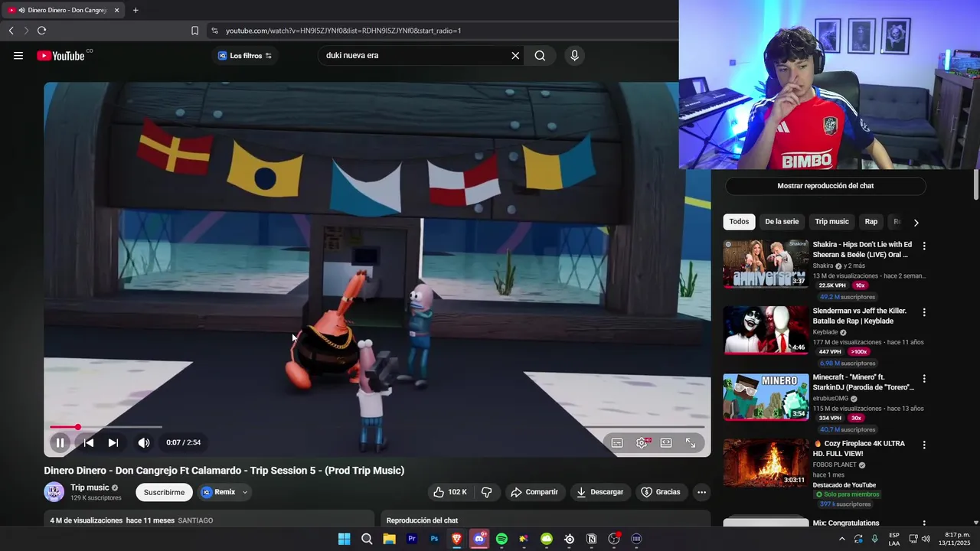The width and height of the screenshot is (980, 551).
Task: Open more actions three-dot menu under video
Action: click(701, 492)
